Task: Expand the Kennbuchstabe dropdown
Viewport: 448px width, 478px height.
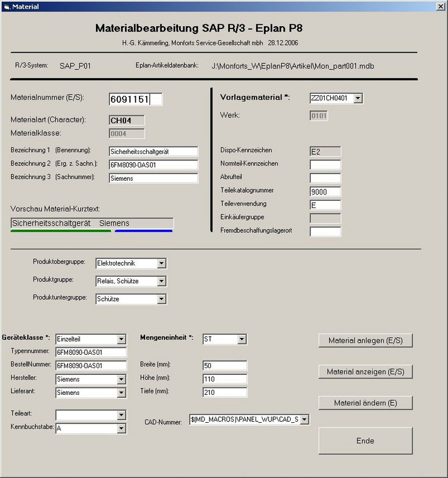Action: [121, 429]
